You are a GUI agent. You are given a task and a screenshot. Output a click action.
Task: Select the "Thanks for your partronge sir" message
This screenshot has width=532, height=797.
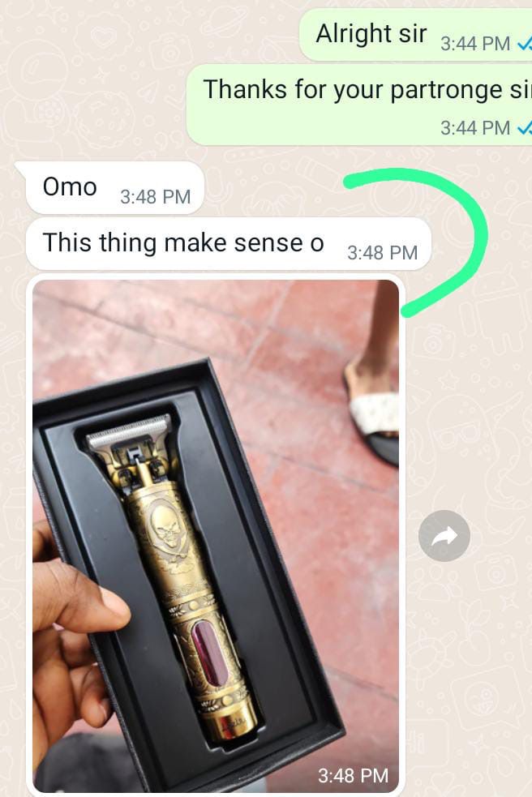coord(359,105)
